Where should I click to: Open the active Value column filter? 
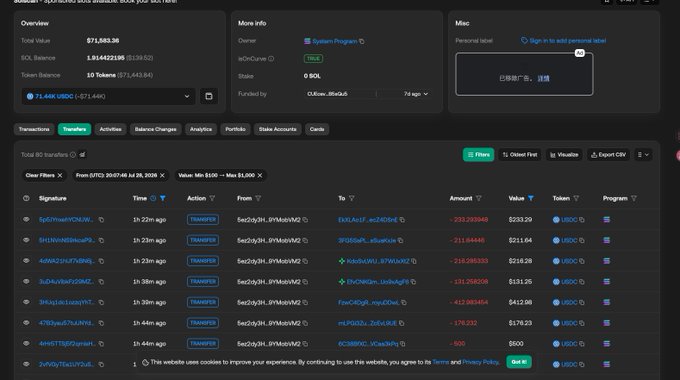[530, 198]
